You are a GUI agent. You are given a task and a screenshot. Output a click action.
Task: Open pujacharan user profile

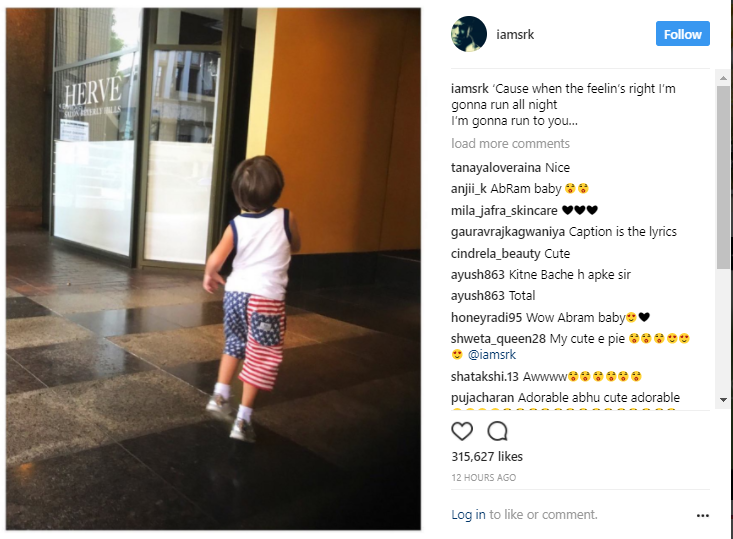(482, 398)
